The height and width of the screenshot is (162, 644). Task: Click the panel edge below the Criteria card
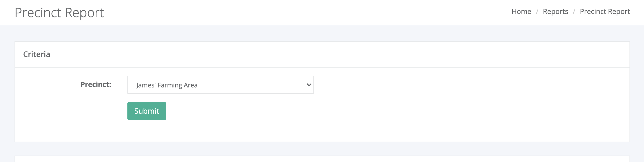tap(322, 159)
